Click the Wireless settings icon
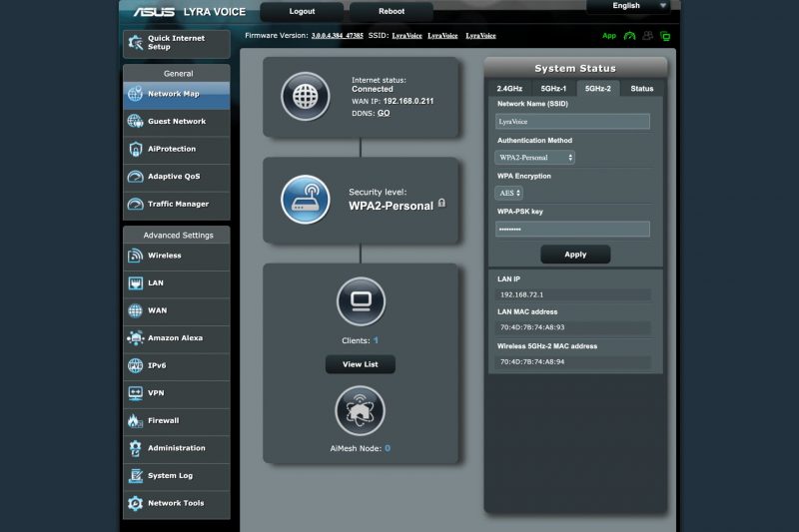 point(136,256)
